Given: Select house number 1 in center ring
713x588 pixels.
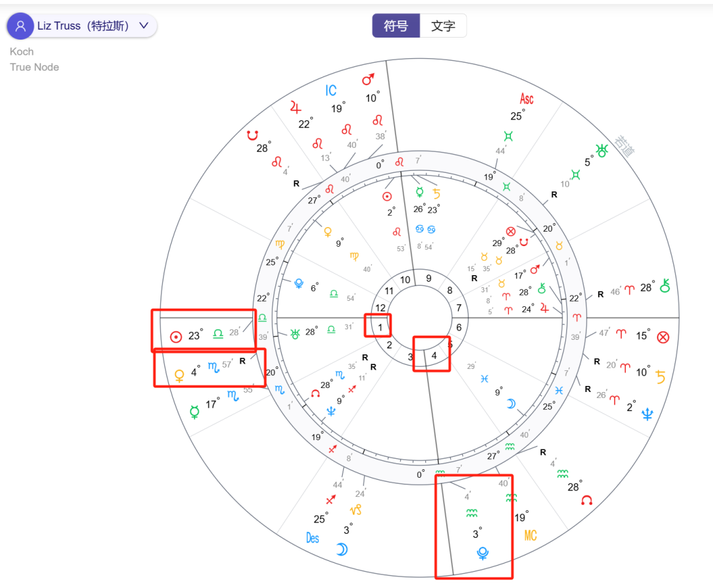Looking at the screenshot, I should (380, 327).
